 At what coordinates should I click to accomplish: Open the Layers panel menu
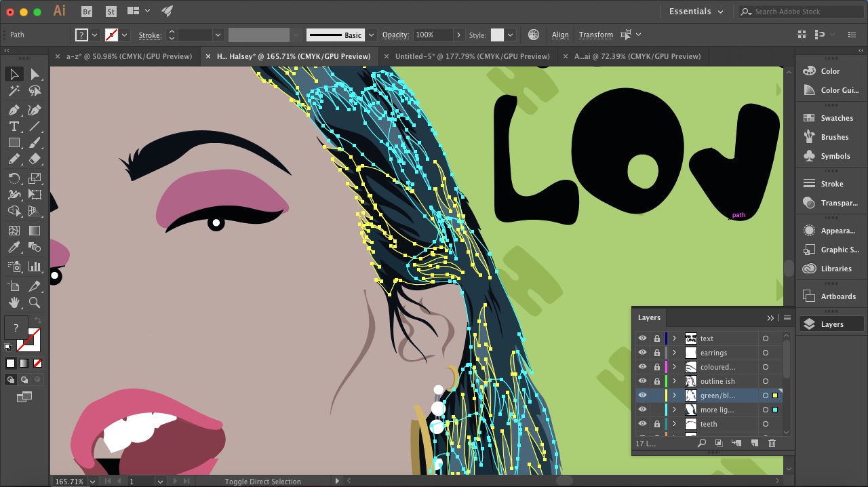(x=787, y=317)
